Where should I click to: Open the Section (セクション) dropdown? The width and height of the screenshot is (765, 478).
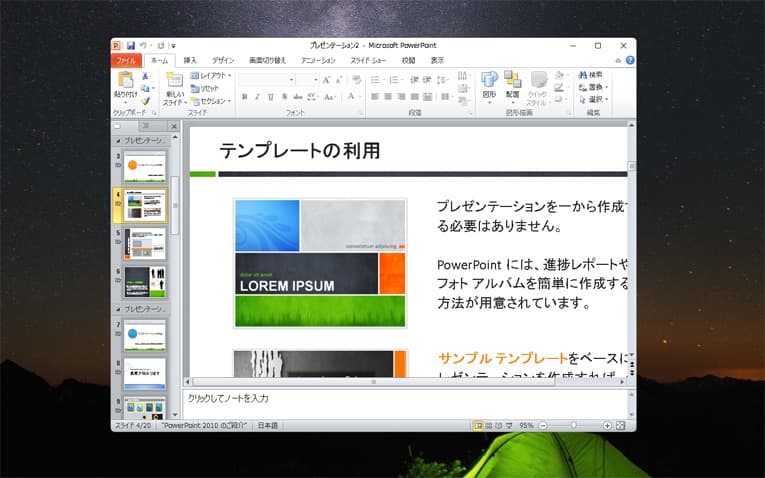[x=212, y=101]
